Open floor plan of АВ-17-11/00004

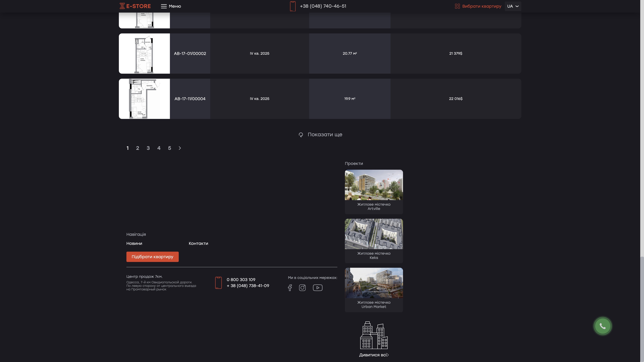pos(144,99)
